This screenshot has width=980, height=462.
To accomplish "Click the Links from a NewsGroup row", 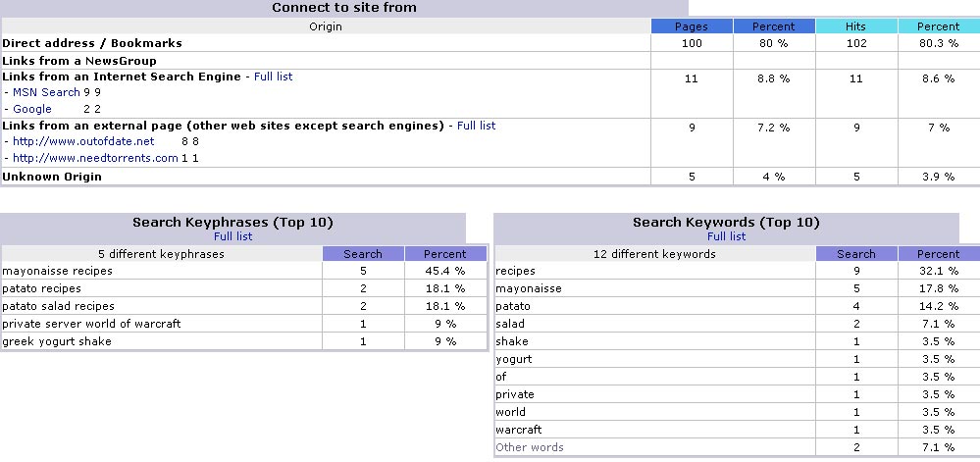I will [x=490, y=61].
